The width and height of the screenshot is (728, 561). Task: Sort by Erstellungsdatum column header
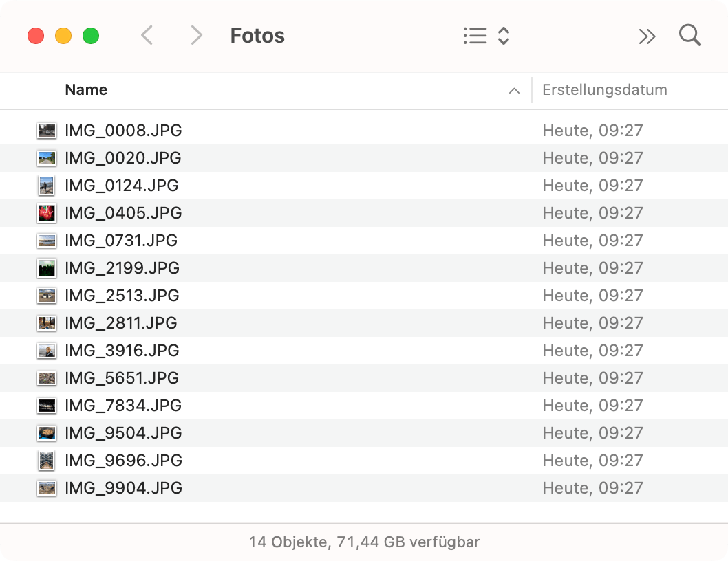click(x=604, y=90)
